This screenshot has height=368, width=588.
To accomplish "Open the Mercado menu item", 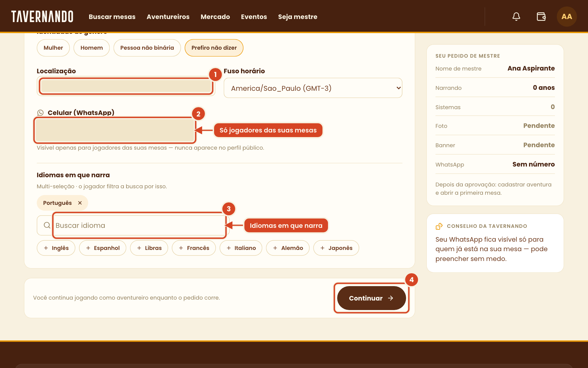I will pos(215,17).
